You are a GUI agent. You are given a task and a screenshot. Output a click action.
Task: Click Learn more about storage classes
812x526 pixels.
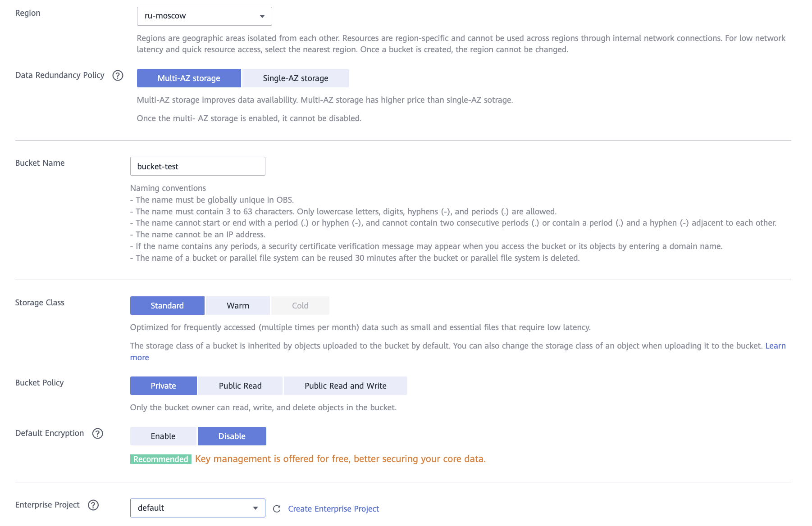pos(775,346)
